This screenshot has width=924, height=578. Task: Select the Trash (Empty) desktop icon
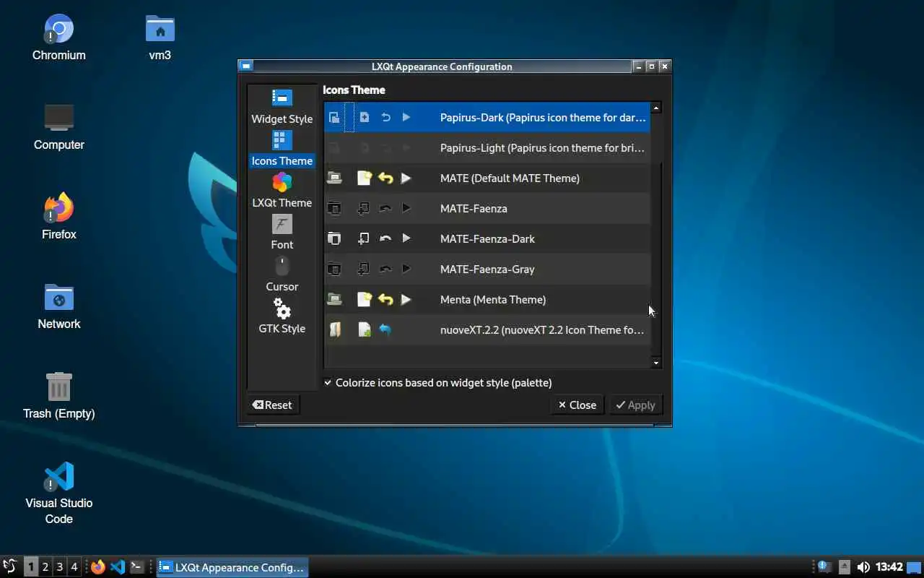click(59, 396)
